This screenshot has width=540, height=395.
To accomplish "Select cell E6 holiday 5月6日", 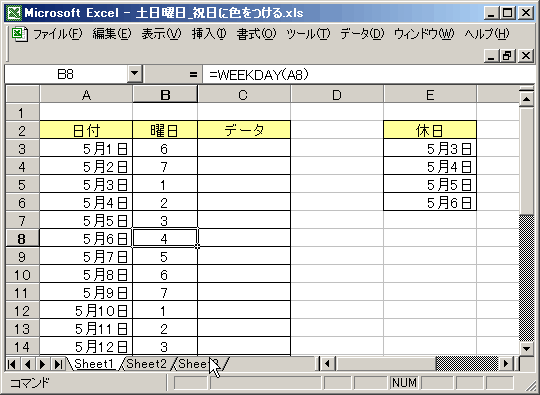I will (430, 202).
